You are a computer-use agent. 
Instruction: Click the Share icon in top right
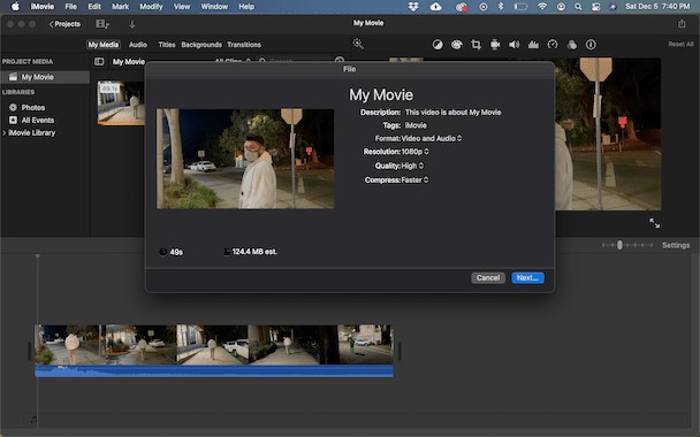pos(680,24)
